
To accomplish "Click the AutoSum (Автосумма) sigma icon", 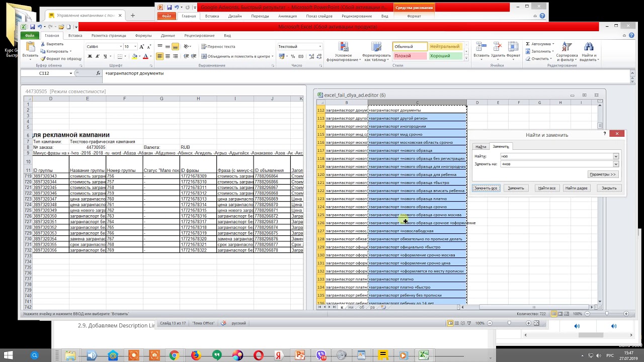I will pyautogui.click(x=528, y=44).
